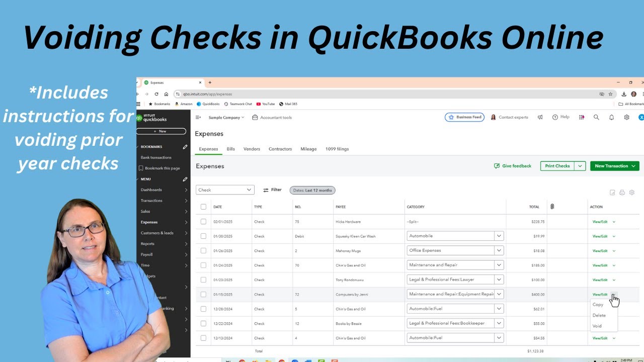
Task: Open the QuickBooks settings gear in header
Action: pyautogui.click(x=626, y=117)
